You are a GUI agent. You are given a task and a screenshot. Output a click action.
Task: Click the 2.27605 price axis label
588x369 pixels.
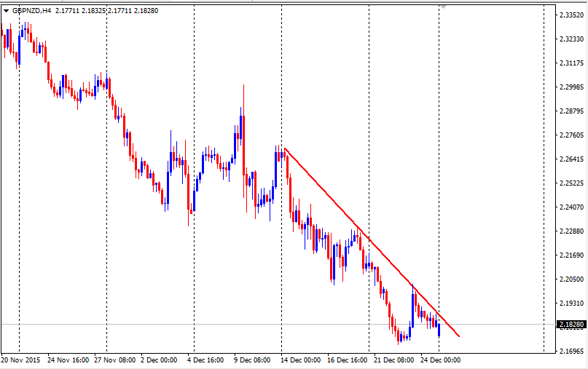(571, 135)
